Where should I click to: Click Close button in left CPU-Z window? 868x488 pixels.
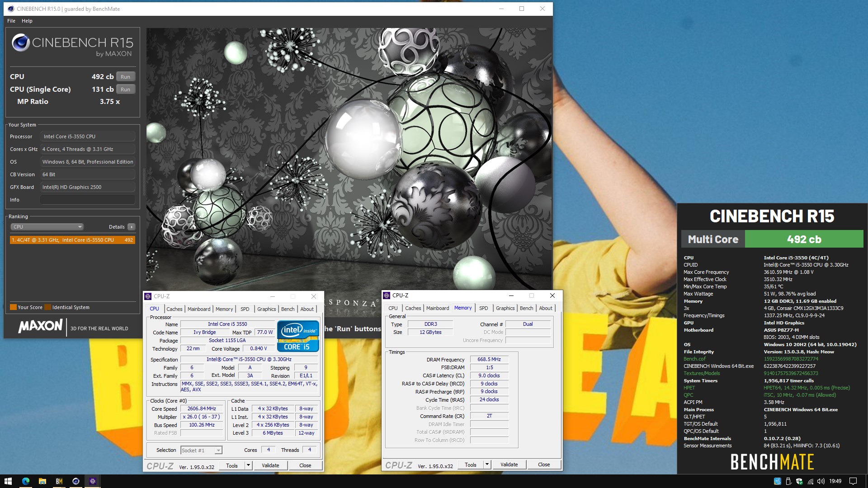pos(305,465)
